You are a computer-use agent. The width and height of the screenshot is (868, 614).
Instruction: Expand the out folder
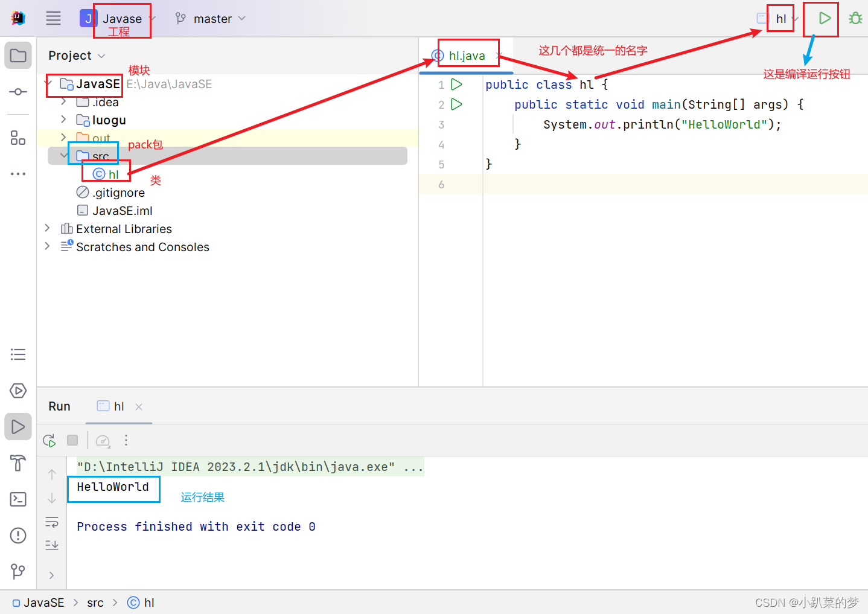click(63, 138)
